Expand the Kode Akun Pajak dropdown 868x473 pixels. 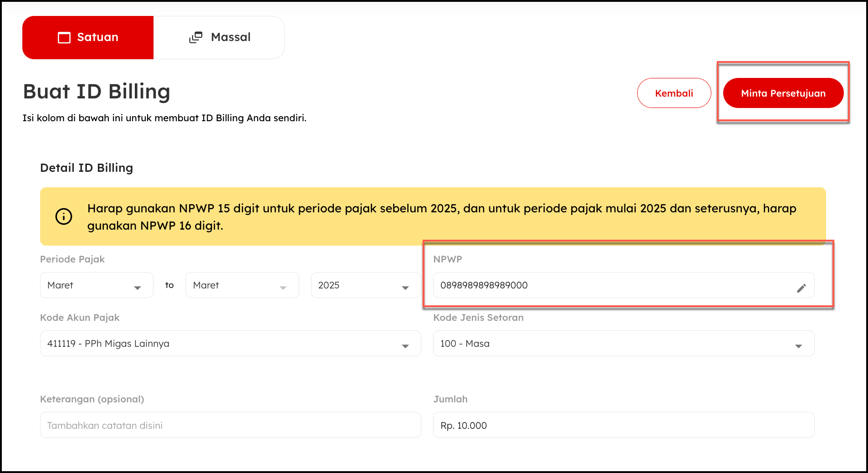pyautogui.click(x=230, y=344)
